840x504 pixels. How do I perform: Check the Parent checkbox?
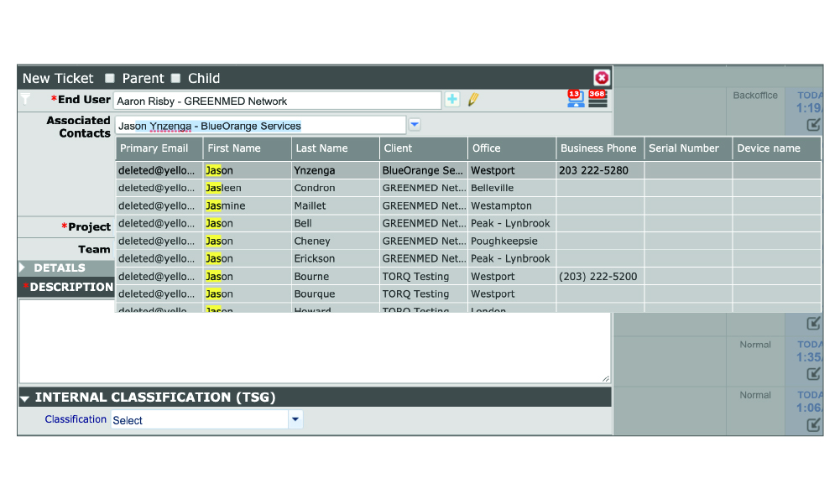pos(110,78)
